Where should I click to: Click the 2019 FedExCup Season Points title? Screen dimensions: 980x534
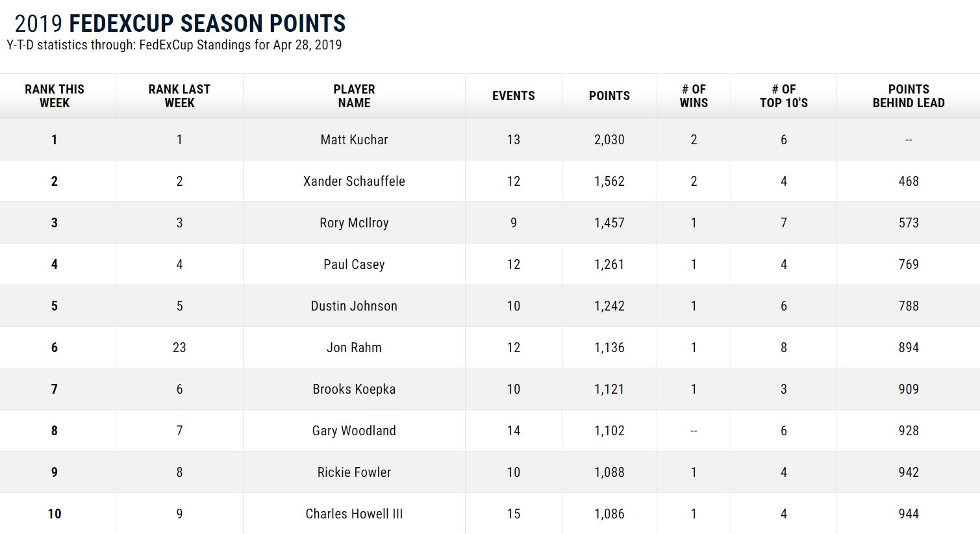pyautogui.click(x=180, y=23)
